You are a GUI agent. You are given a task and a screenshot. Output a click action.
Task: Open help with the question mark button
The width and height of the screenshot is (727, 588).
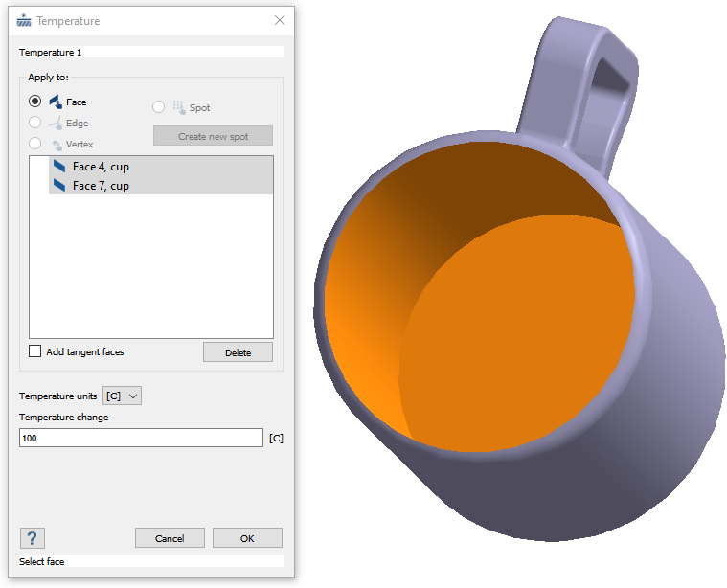pyautogui.click(x=32, y=538)
